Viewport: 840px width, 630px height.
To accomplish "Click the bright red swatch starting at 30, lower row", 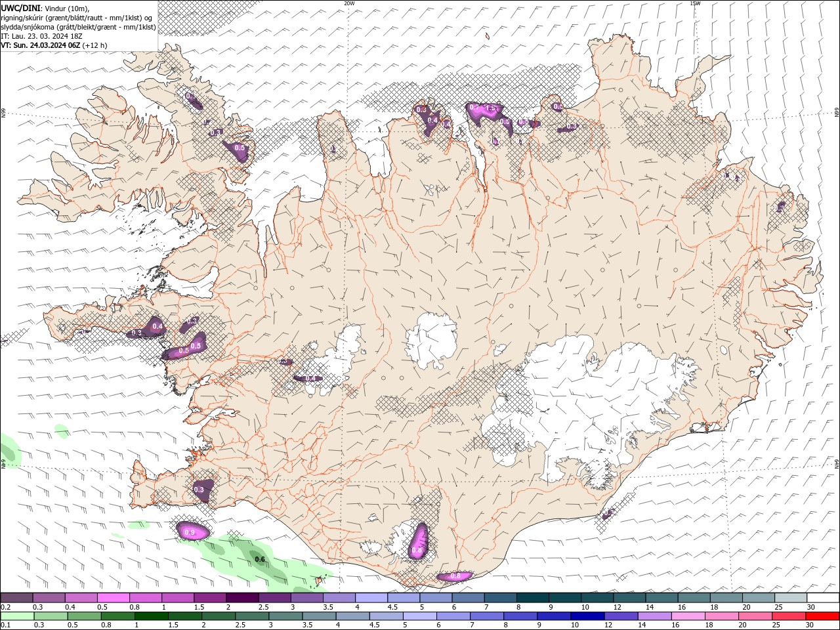I will tap(822, 616).
